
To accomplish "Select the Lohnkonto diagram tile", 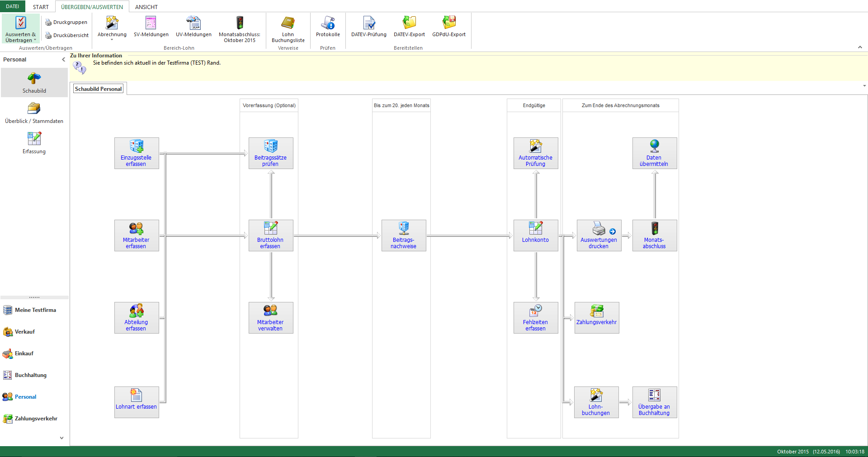I will point(536,236).
